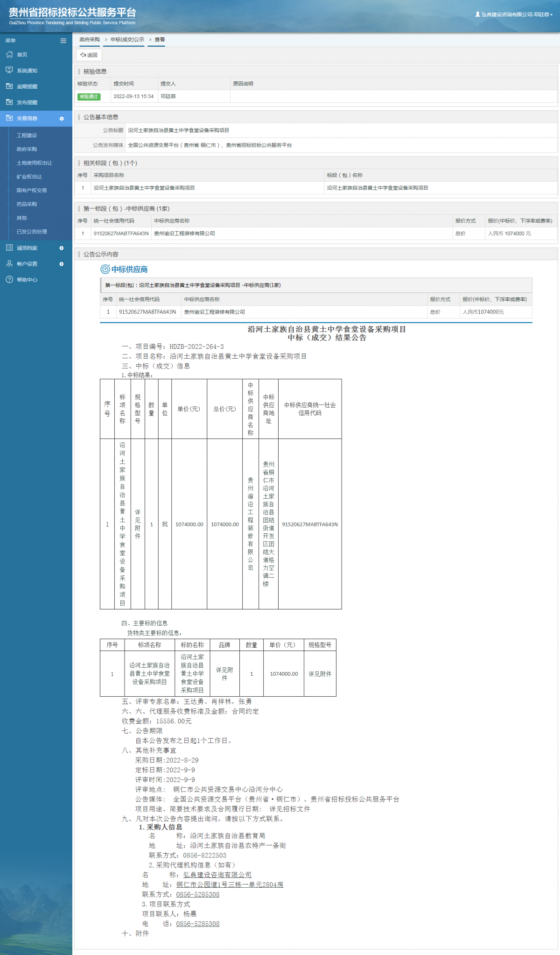Viewport: 560px width, 955px height.
Task: Click the 核验通过 status badge
Action: [x=89, y=97]
